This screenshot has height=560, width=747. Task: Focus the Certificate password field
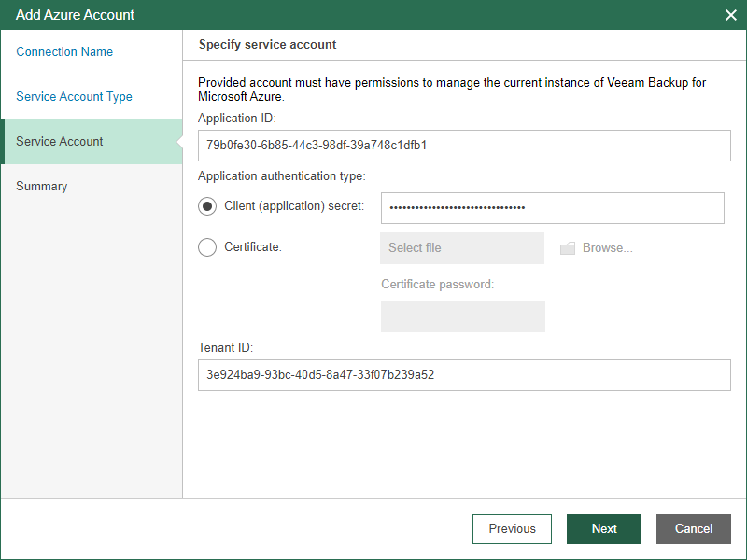462,316
